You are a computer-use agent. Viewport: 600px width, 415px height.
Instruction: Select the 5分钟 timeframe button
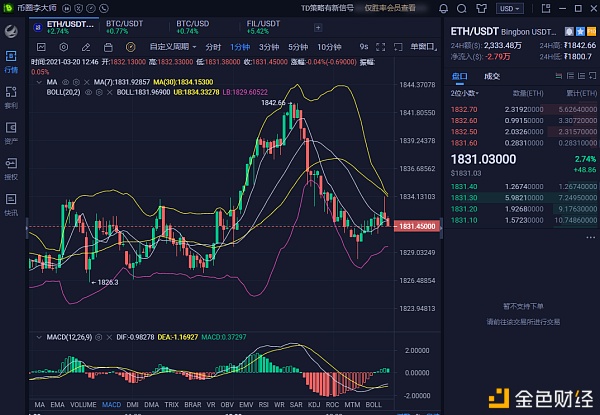coord(298,47)
